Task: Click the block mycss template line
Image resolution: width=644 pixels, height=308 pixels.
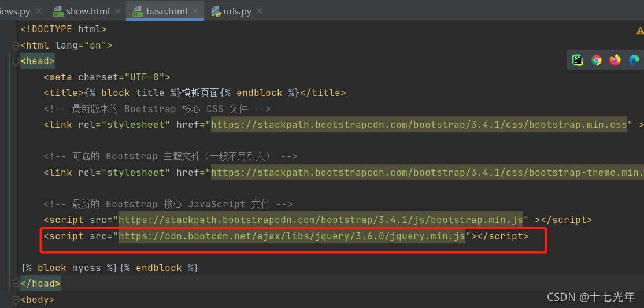Action: tap(110, 268)
